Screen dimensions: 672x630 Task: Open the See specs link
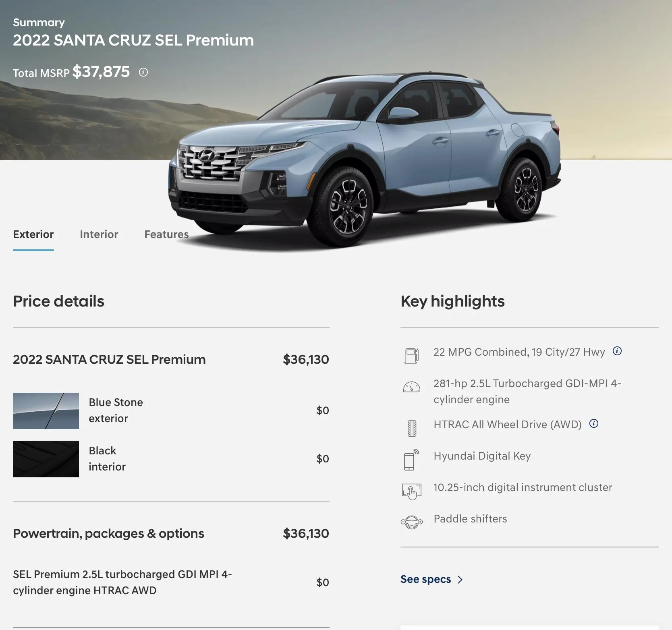tap(432, 579)
